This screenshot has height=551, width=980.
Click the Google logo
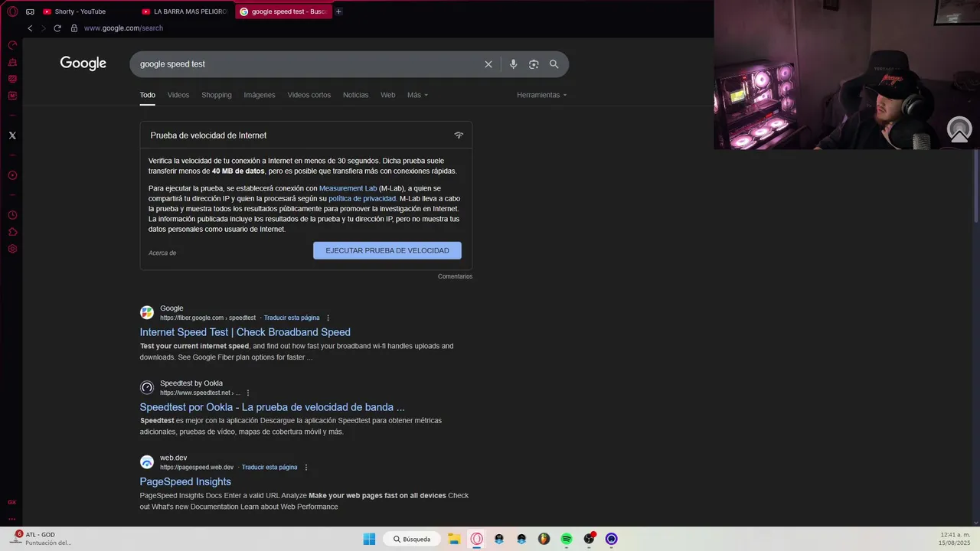[83, 64]
